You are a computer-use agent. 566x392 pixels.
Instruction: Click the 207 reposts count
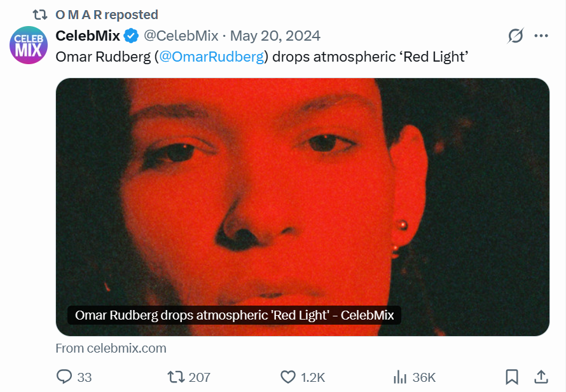point(200,377)
